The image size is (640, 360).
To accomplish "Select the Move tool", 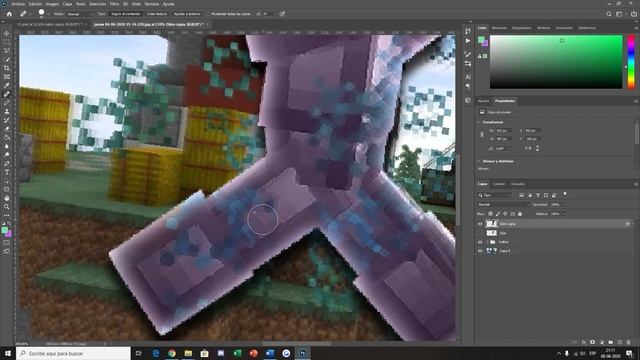I will pyautogui.click(x=7, y=33).
